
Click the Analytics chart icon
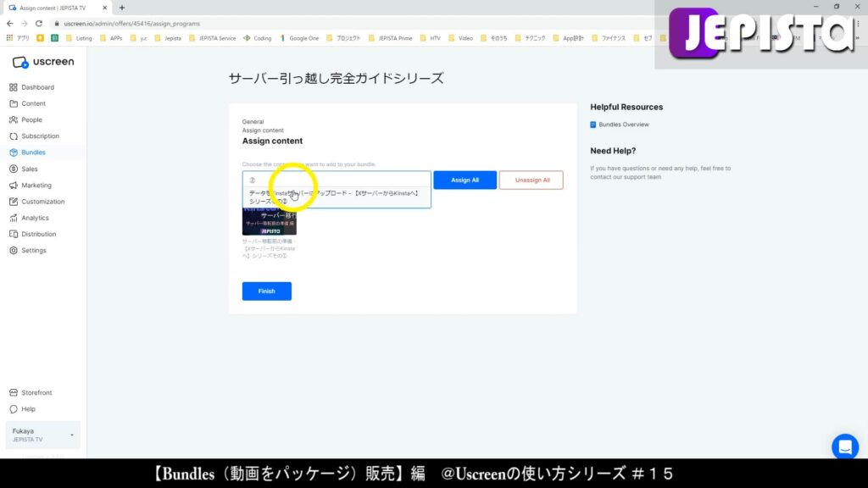14,218
